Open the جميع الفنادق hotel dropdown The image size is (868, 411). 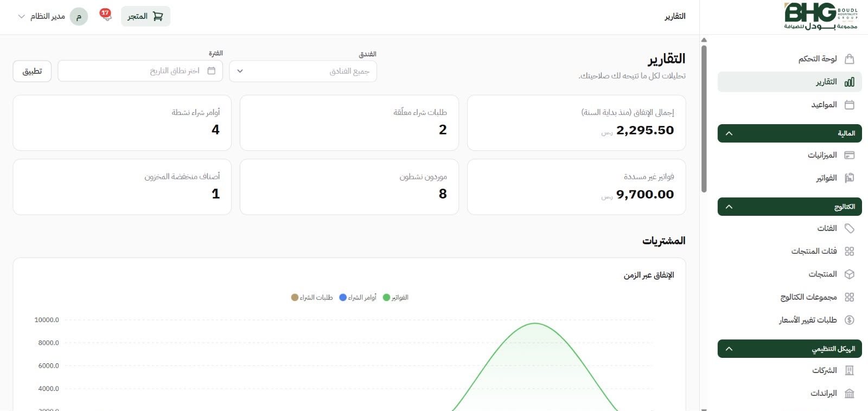click(x=303, y=71)
